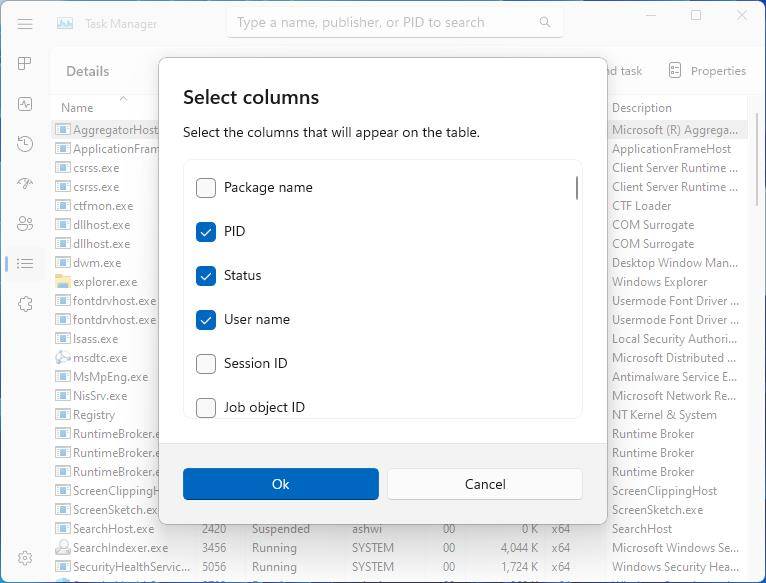Open the Processes page icon in sidebar
This screenshot has height=583, width=766.
coord(24,64)
